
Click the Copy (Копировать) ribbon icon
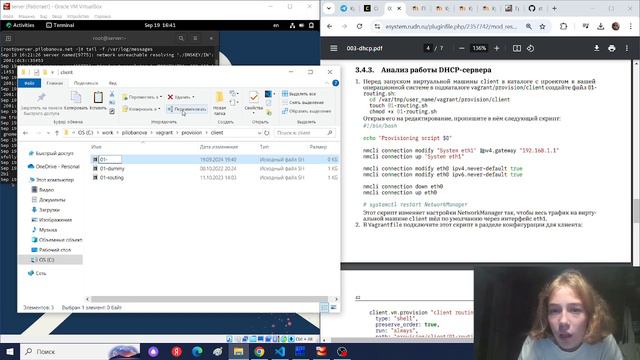[x=76, y=101]
